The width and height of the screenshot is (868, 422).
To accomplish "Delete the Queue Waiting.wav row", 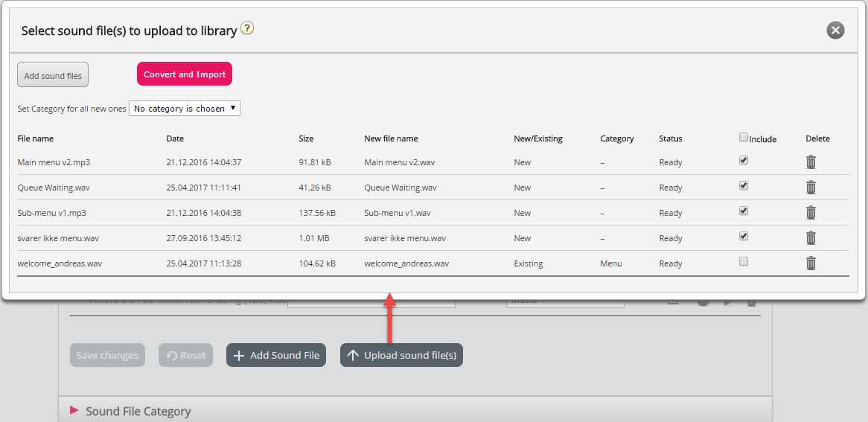I will pyautogui.click(x=811, y=188).
